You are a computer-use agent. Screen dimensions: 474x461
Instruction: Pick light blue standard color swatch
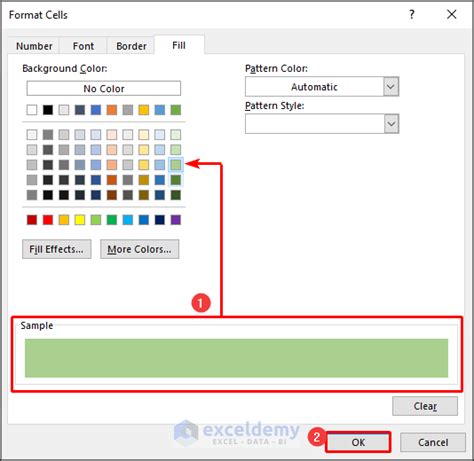tap(128, 220)
